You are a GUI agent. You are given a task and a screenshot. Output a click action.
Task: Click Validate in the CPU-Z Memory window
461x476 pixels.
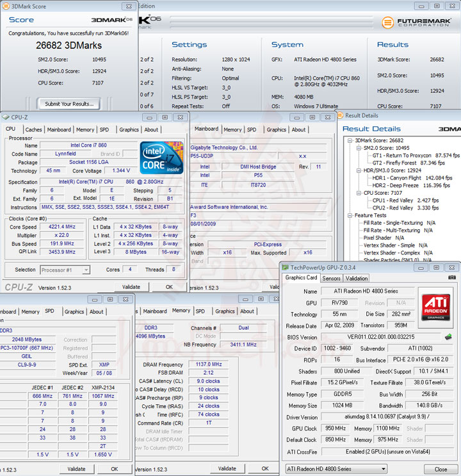[x=227, y=469]
